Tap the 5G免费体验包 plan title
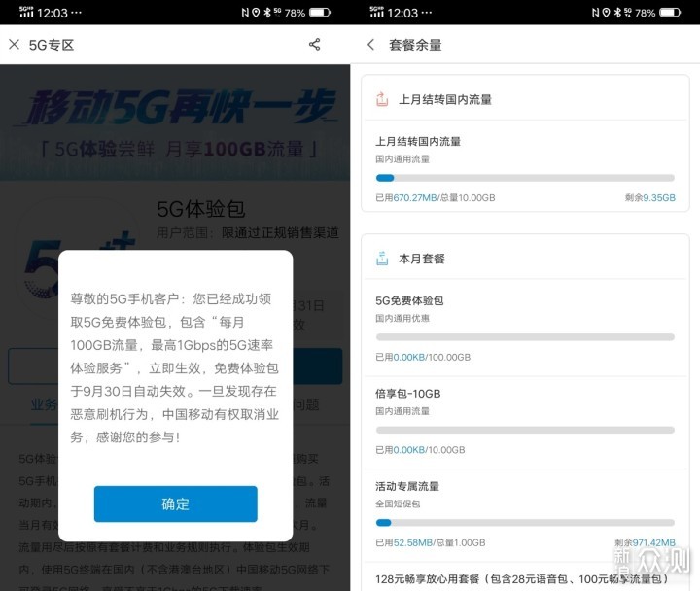700x591 pixels. click(x=409, y=301)
